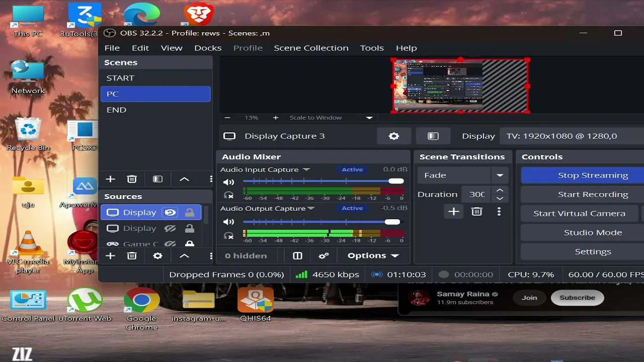Image resolution: width=644 pixels, height=362 pixels.
Task: Open filters for Display Capture 3 in the source toolbar
Action: tap(433, 136)
